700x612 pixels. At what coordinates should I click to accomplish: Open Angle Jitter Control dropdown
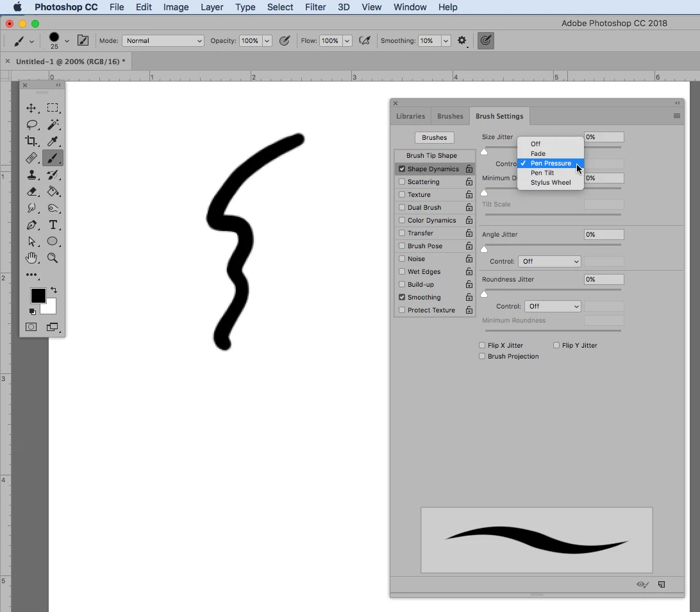tap(549, 261)
